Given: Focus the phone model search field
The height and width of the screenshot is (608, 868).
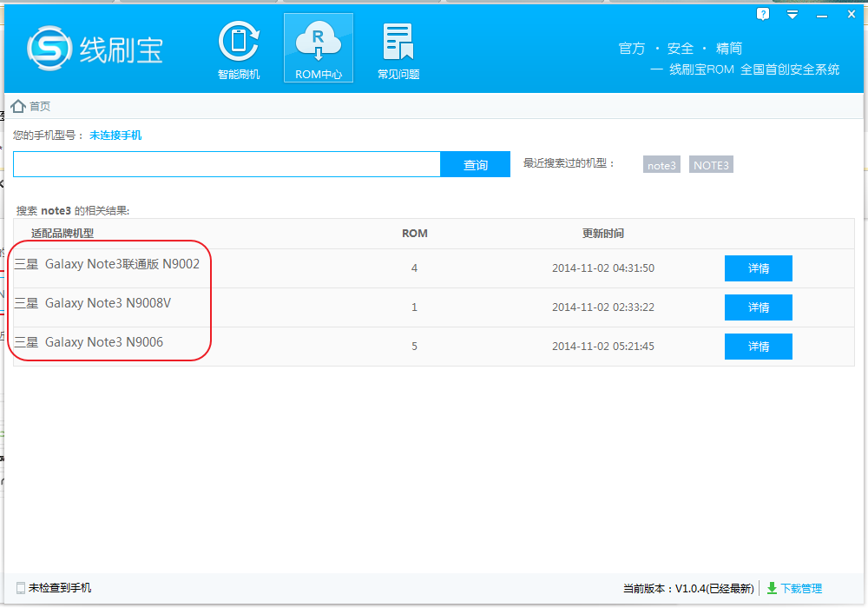Looking at the screenshot, I should tap(227, 164).
